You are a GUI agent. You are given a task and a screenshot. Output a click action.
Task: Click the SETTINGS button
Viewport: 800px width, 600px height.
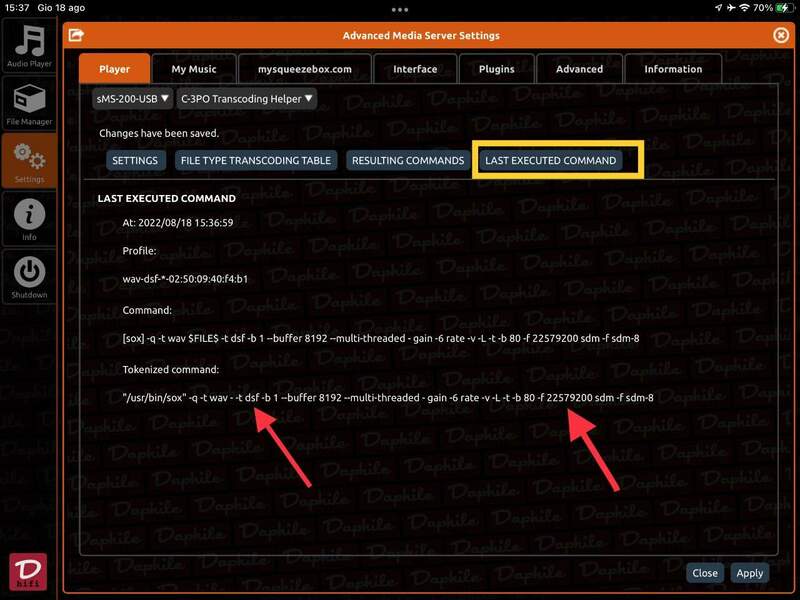point(135,160)
